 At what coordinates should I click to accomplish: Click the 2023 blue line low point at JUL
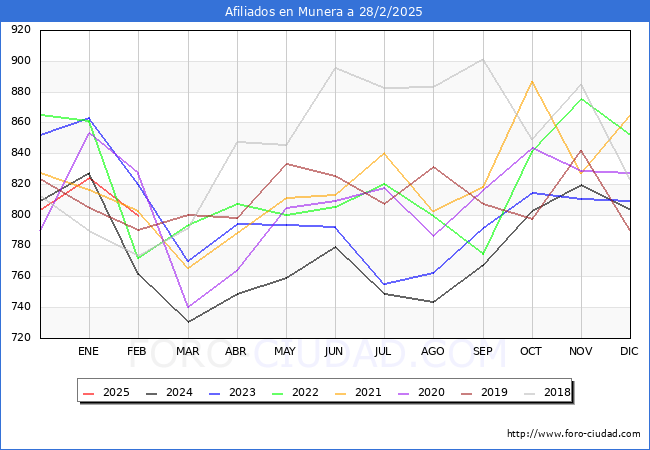coord(384,284)
